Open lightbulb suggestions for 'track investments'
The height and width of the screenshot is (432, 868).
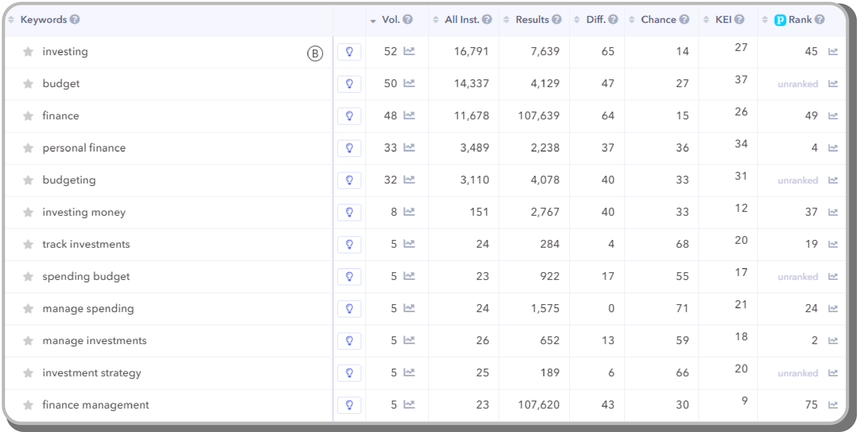tap(349, 245)
